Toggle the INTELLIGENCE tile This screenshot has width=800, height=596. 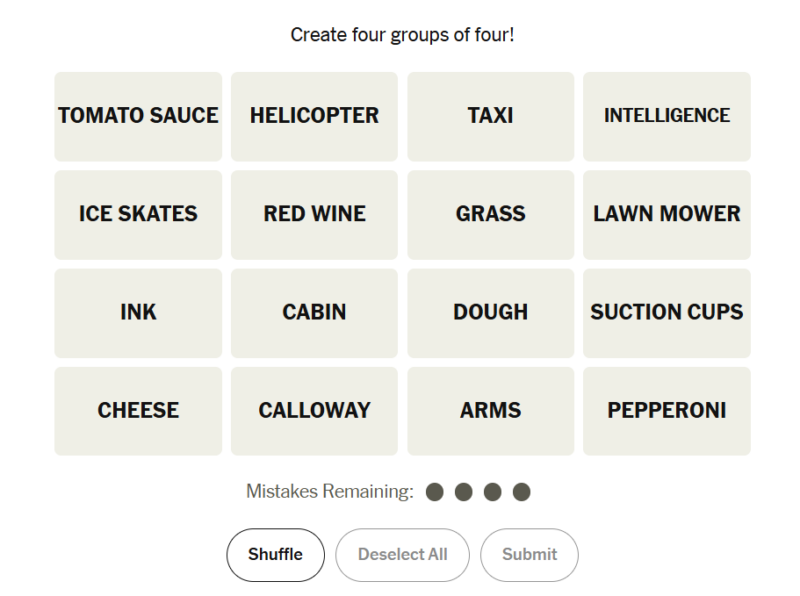(667, 116)
